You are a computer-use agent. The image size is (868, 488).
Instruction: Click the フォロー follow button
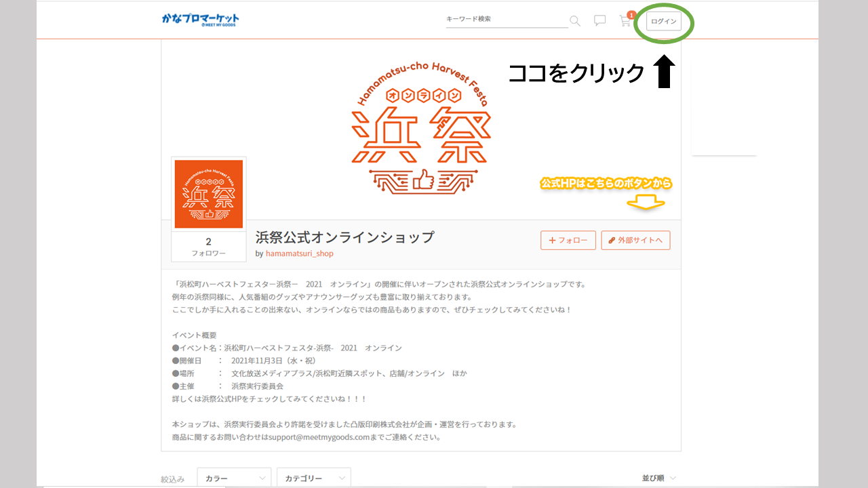coord(568,240)
